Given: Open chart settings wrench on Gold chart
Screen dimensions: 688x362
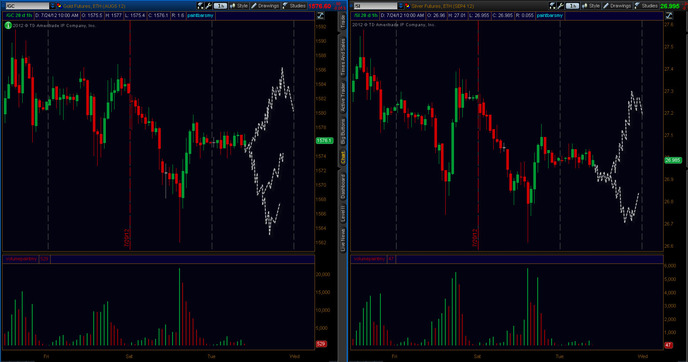Looking at the screenshot, I should (208, 6).
